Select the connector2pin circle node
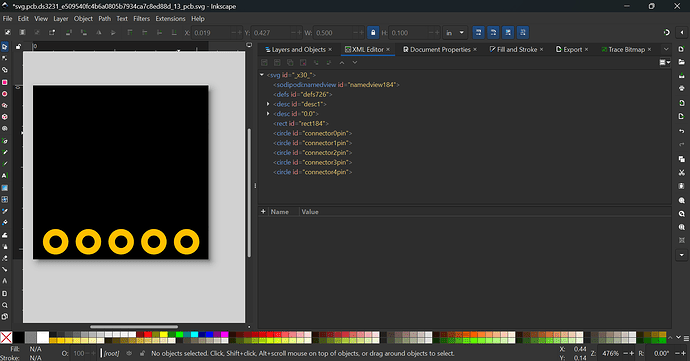The width and height of the screenshot is (690, 361). 313,152
